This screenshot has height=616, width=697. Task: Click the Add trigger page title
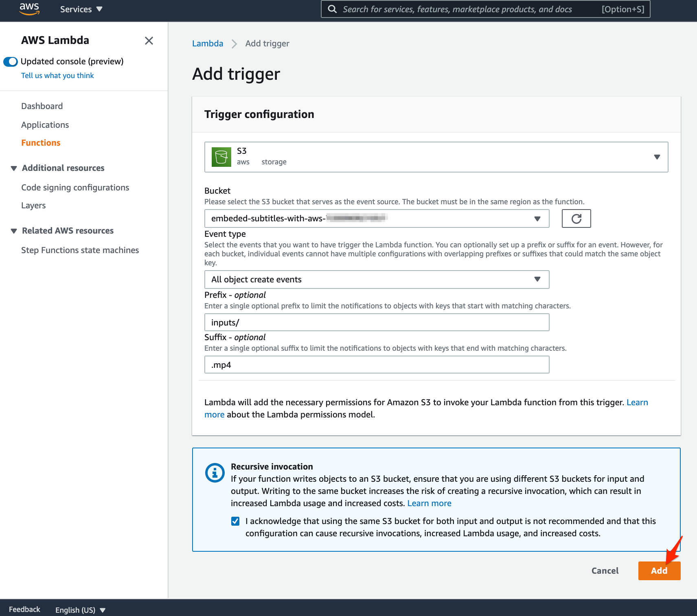236,74
